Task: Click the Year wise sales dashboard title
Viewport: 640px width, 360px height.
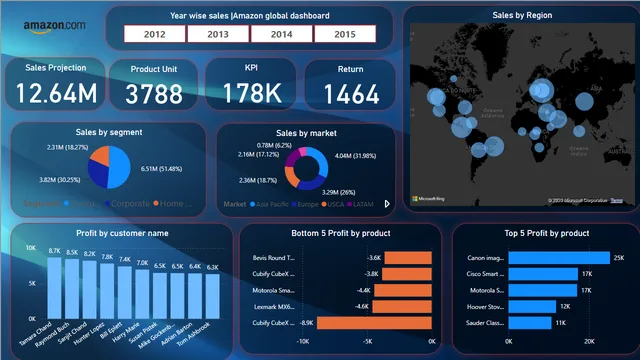Action: (x=250, y=16)
